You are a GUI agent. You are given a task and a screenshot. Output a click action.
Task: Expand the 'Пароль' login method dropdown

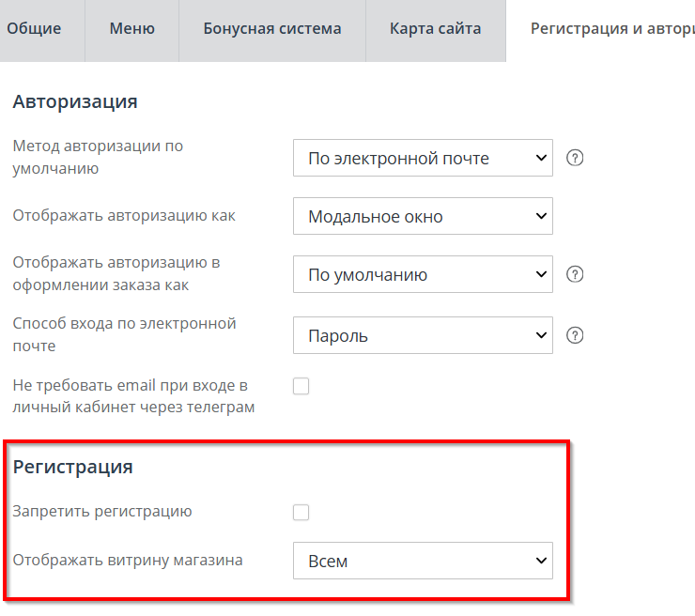click(423, 335)
